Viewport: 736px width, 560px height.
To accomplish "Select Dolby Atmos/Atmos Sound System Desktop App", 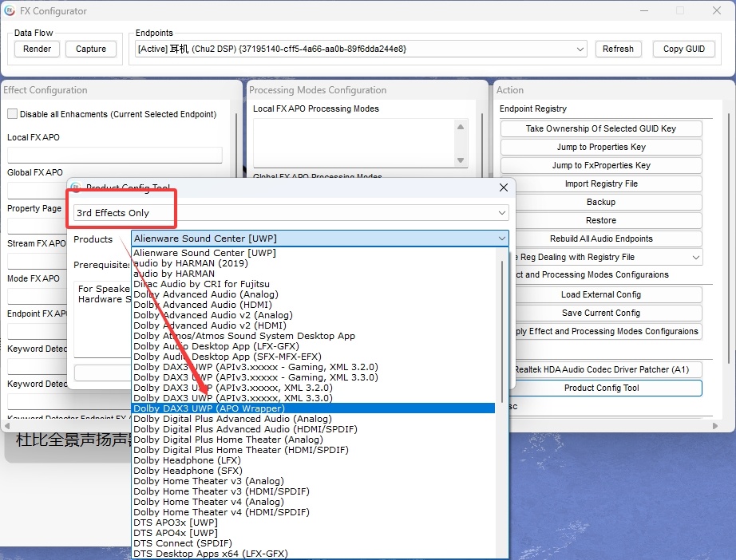I will click(314, 336).
